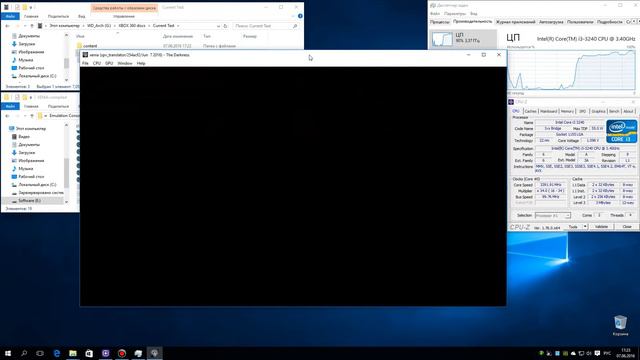Screen dimensions: 640x360
Task: Select the content folder in Current Test
Action: (x=90, y=46)
